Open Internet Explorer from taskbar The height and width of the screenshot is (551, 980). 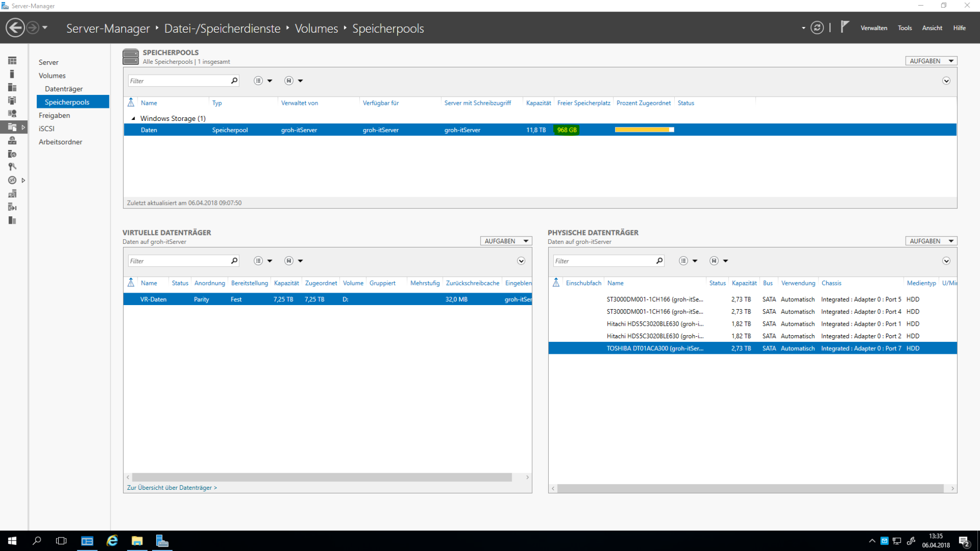pos(112,541)
